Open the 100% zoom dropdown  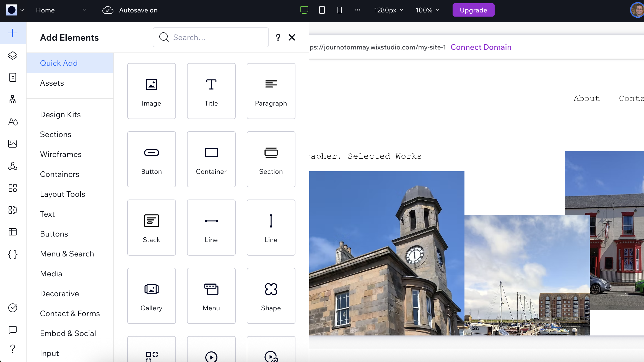[427, 10]
